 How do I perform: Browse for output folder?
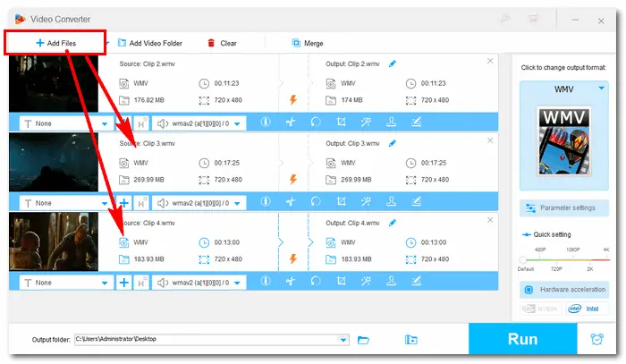363,340
